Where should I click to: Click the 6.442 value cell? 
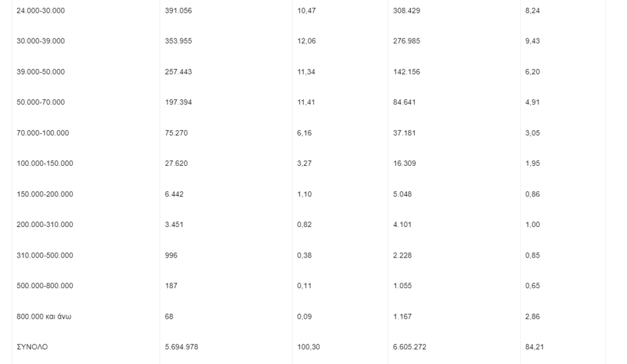click(175, 194)
